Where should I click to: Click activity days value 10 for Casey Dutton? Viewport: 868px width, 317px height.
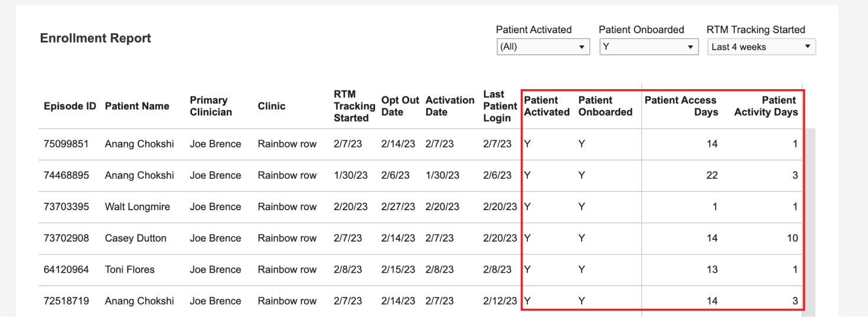[x=792, y=238]
